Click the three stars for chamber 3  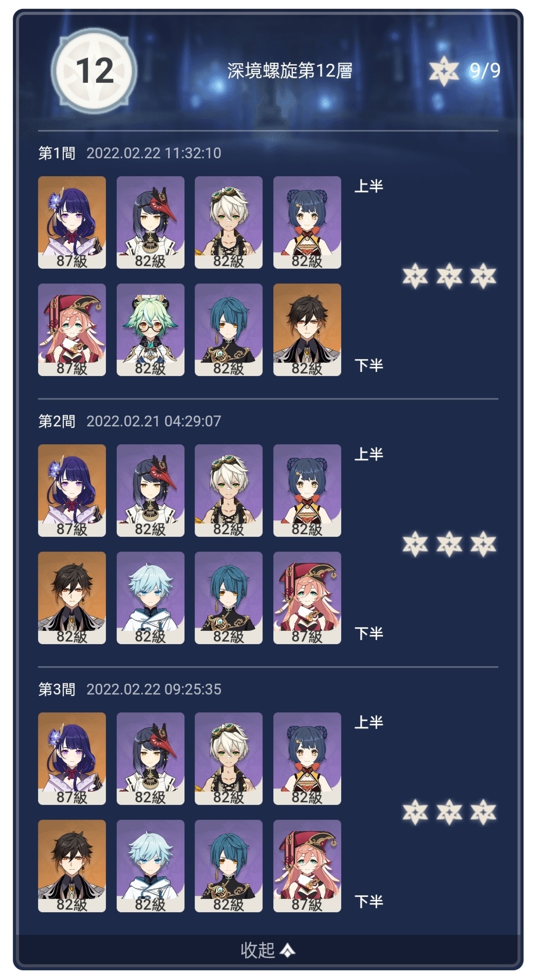click(449, 812)
